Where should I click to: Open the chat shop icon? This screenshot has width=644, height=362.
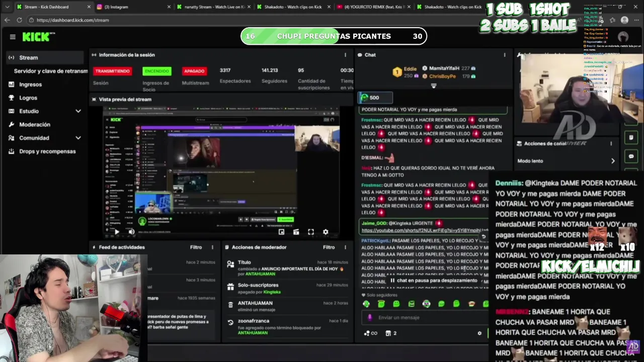pos(391,333)
